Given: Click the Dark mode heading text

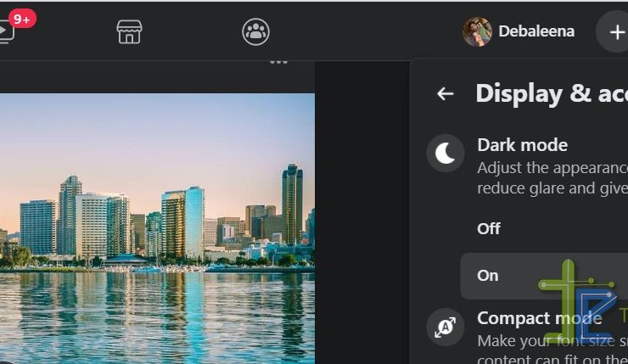Looking at the screenshot, I should (x=522, y=145).
